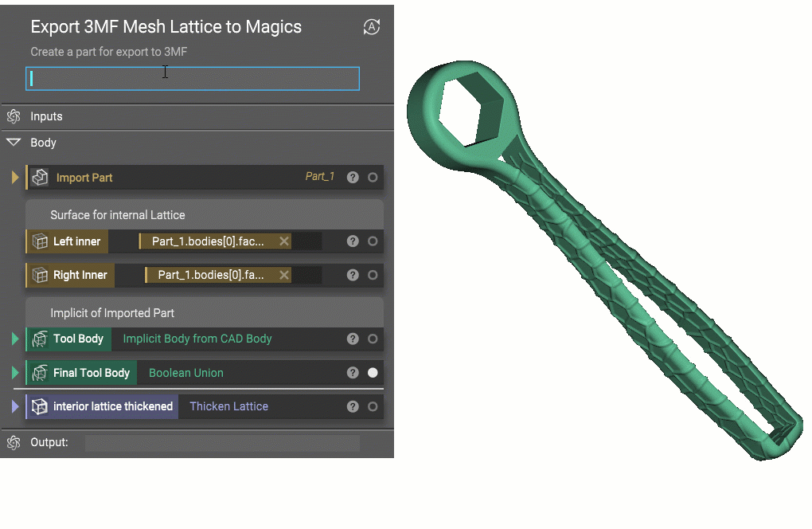Viewport: 812px width, 529px height.
Task: Open help for Import Part block
Action: [x=353, y=177]
